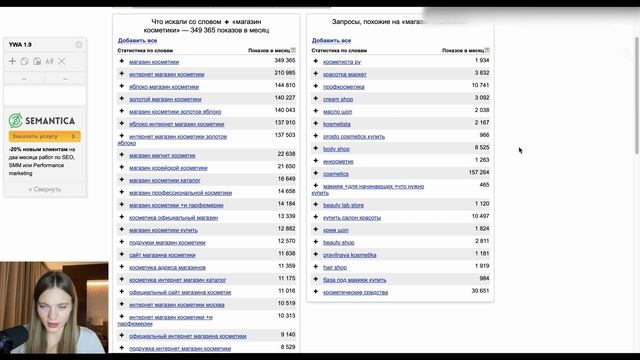Viewport: 640px width, 360px height.
Task: Collapse YWA panel with 'Свернуть'
Action: 44,189
